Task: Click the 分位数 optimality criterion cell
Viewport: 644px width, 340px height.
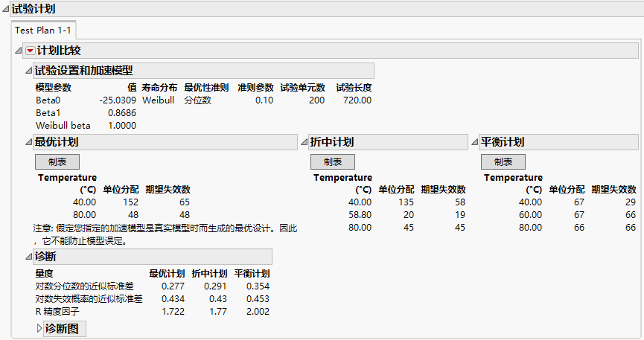Action: (197, 100)
